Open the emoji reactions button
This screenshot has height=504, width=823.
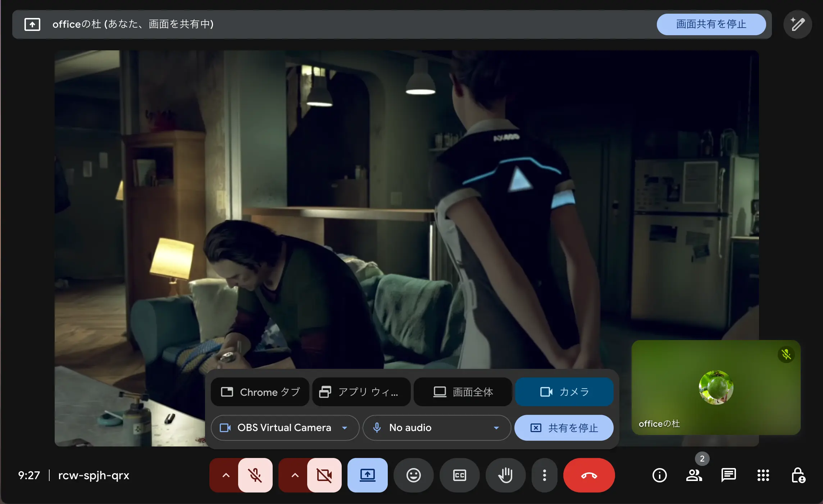tap(414, 475)
